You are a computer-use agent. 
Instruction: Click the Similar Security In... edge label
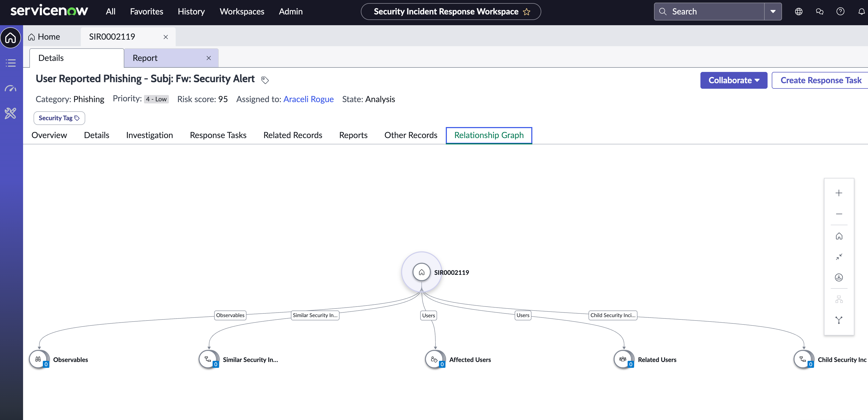315,315
